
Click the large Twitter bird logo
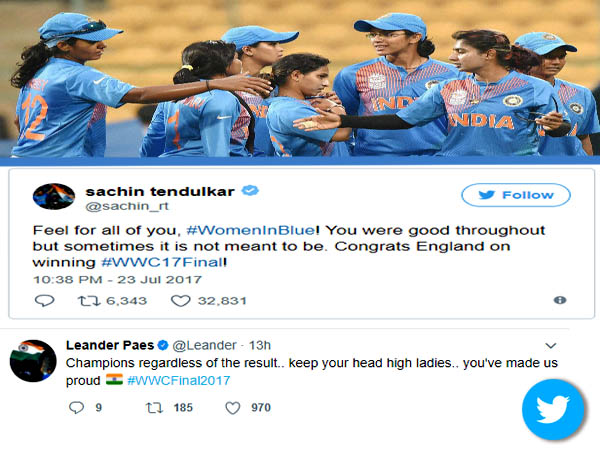(x=552, y=410)
